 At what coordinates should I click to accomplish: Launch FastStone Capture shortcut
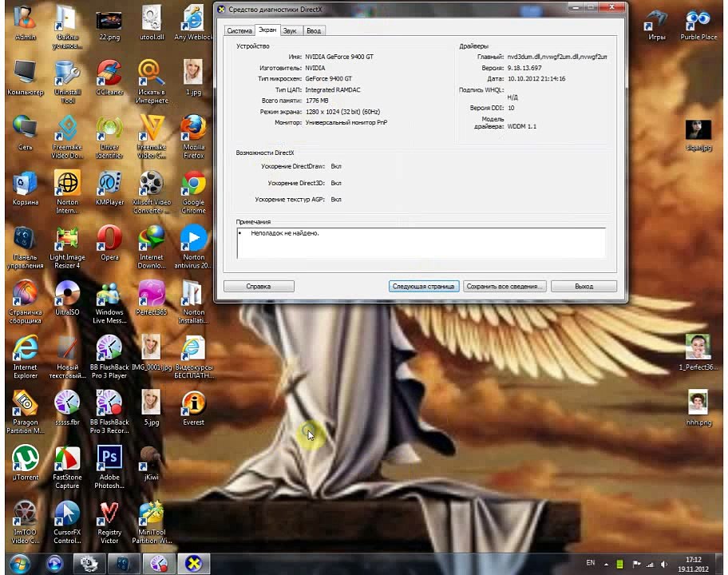pyautogui.click(x=67, y=466)
